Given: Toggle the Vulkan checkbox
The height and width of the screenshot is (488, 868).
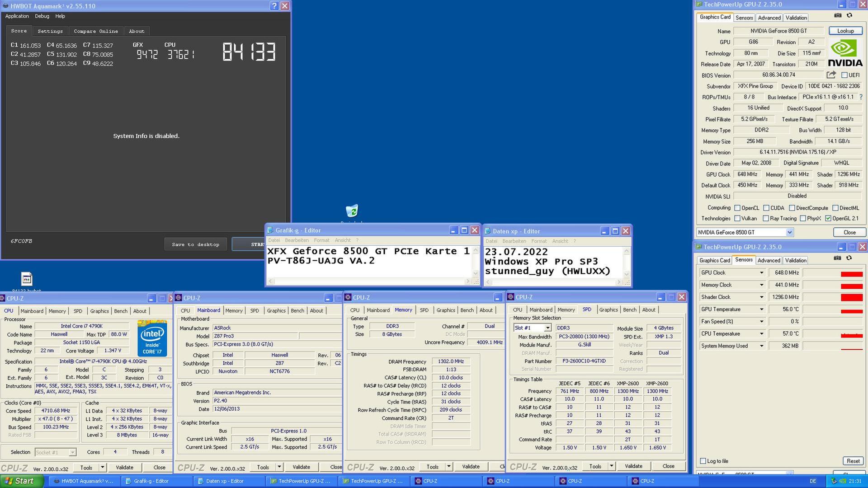Looking at the screenshot, I should click(737, 219).
